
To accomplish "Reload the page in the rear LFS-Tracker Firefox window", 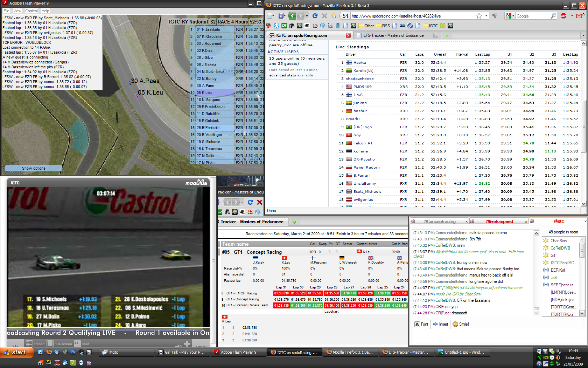I will tap(250, 202).
